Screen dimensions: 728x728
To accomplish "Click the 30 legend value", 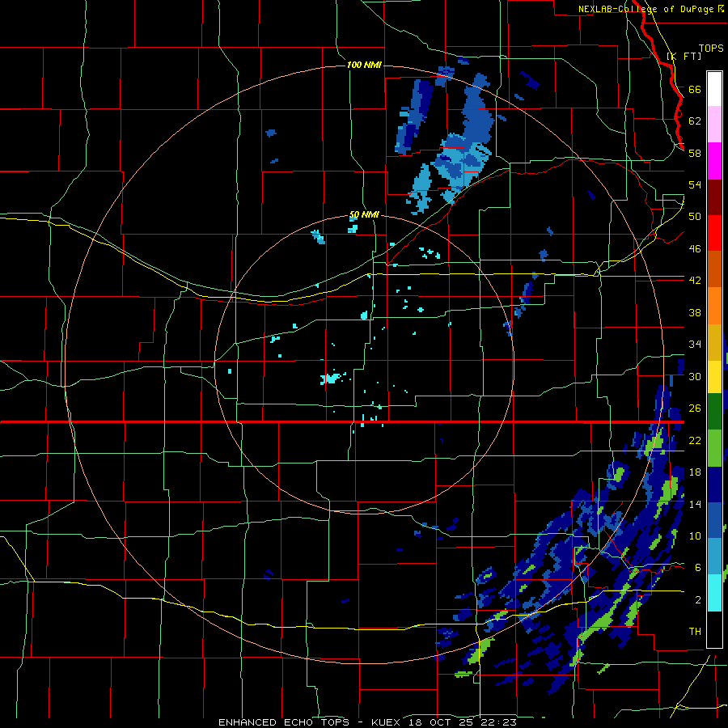I will [x=695, y=376].
